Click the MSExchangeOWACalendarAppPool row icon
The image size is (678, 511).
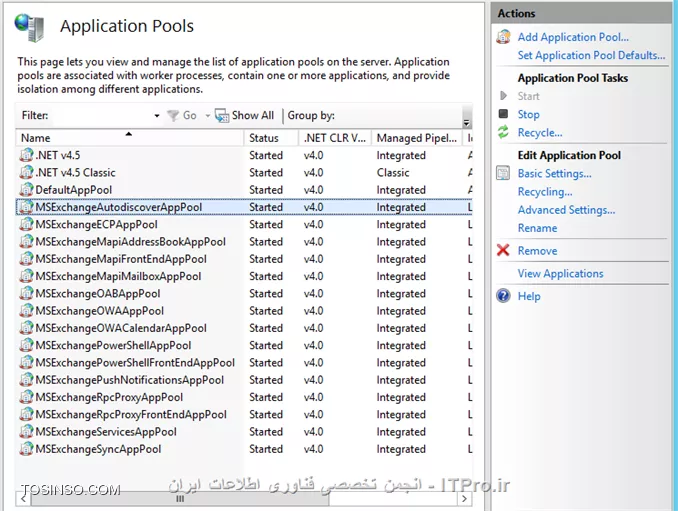tap(26, 328)
